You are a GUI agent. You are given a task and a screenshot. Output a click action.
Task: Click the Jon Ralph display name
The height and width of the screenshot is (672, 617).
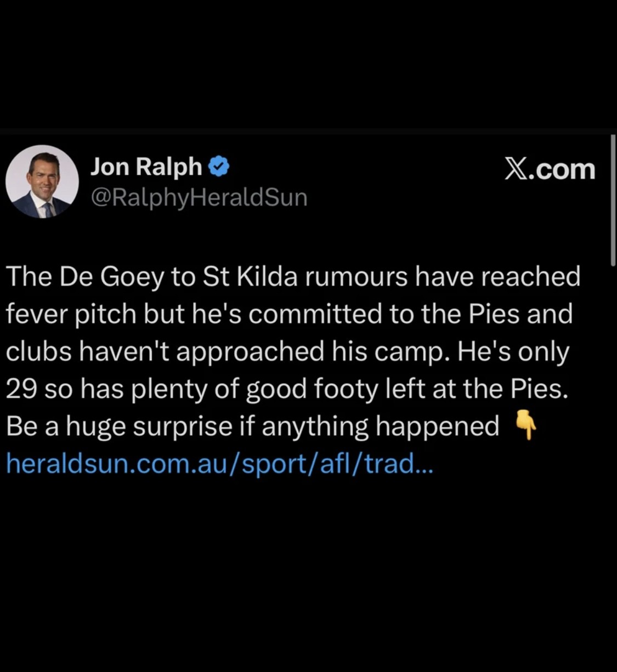pos(146,166)
